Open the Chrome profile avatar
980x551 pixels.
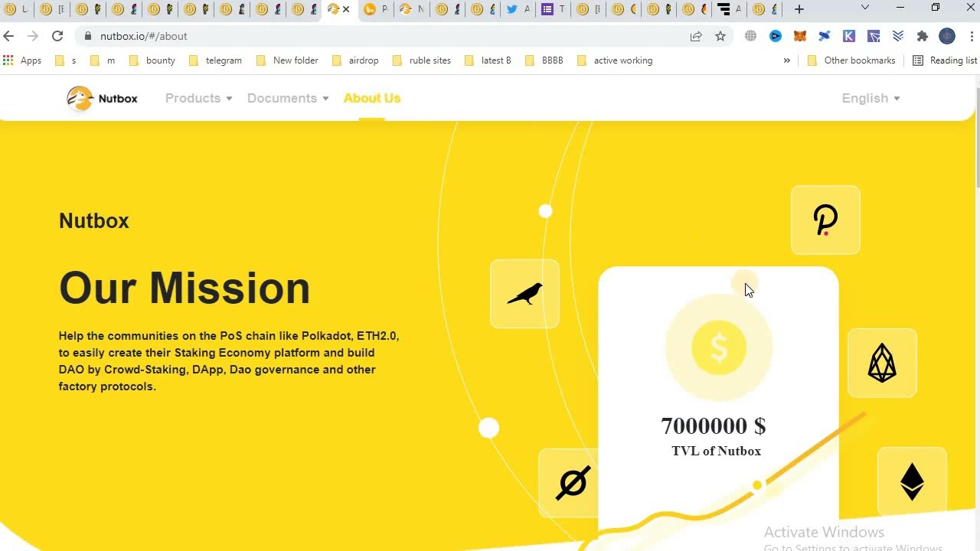point(947,36)
